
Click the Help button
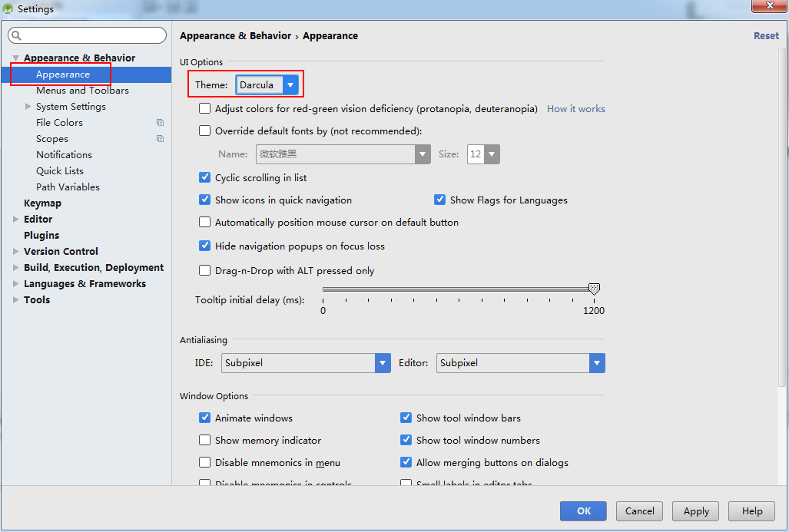(752, 511)
